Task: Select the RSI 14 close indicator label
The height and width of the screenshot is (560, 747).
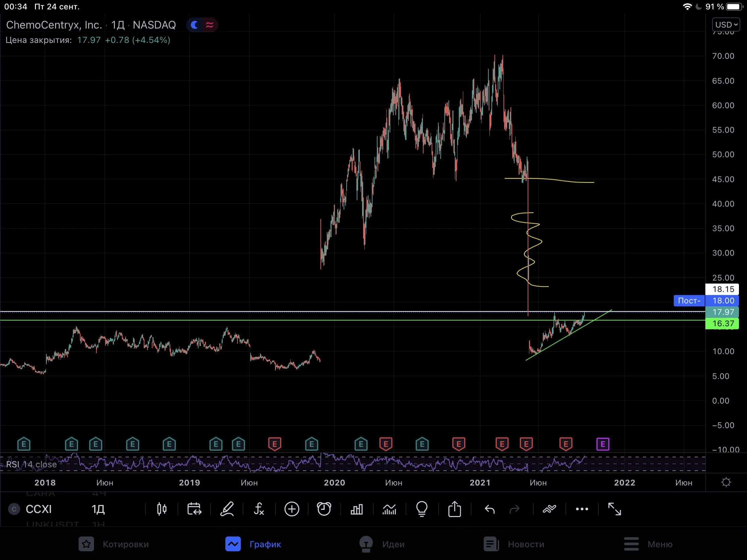Action: coord(32,464)
